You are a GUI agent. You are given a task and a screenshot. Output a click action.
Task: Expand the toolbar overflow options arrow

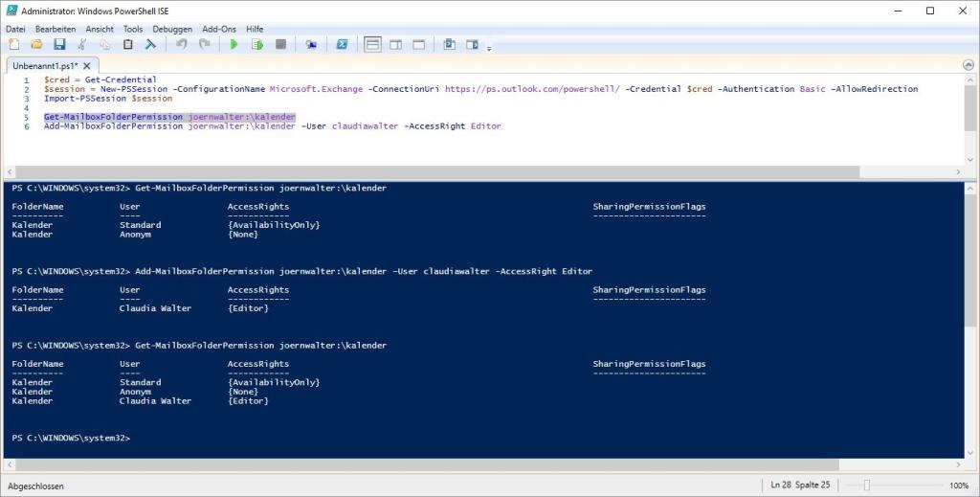[x=489, y=47]
